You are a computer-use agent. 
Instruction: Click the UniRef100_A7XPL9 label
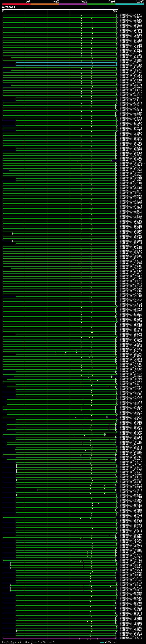pos(131,410)
